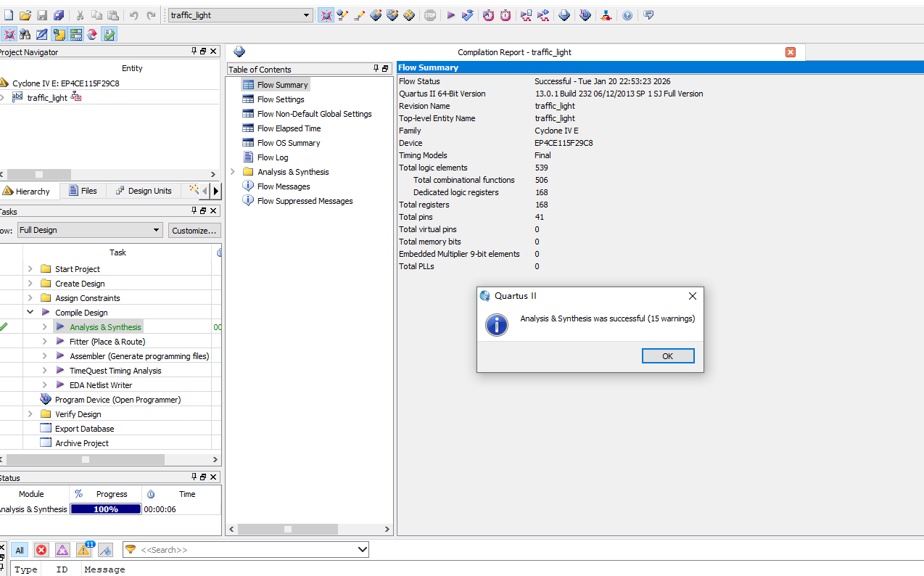The image size is (924, 576).
Task: Click the Save All toolbar icon
Action: pos(59,15)
